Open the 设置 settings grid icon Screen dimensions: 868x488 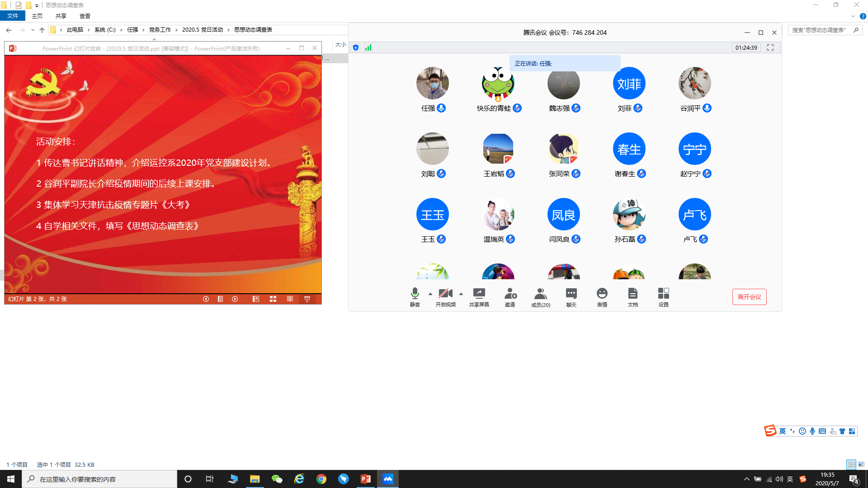[x=663, y=294]
